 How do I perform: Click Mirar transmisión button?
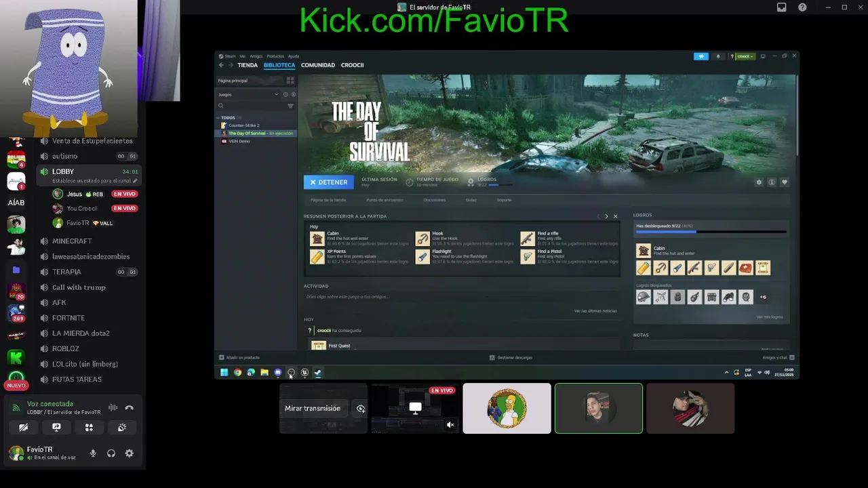click(x=313, y=409)
